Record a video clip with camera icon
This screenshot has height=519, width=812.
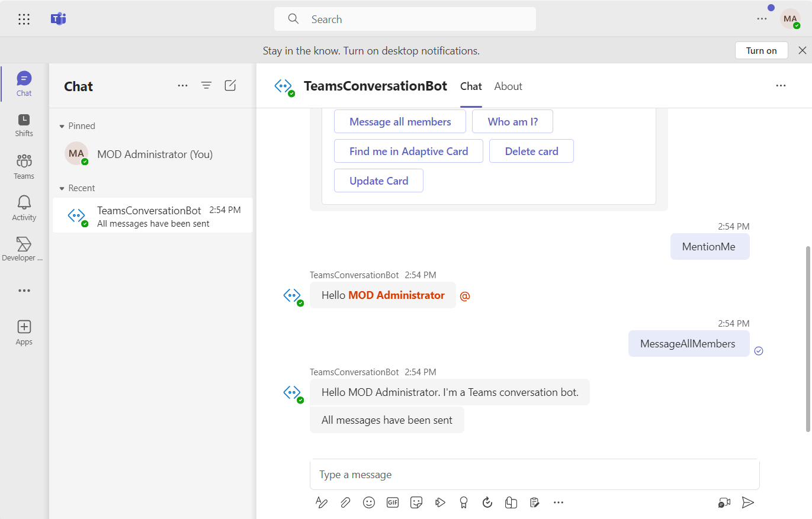click(x=724, y=502)
